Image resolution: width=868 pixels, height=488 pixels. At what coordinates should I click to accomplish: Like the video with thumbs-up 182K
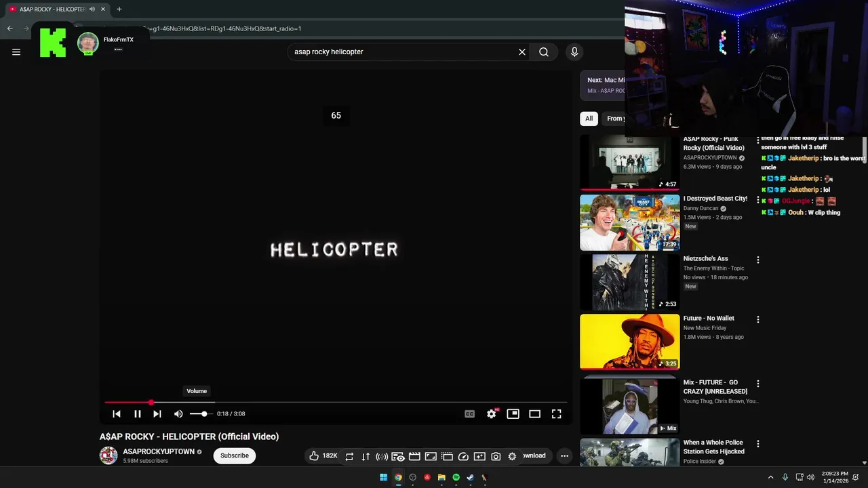click(x=323, y=455)
